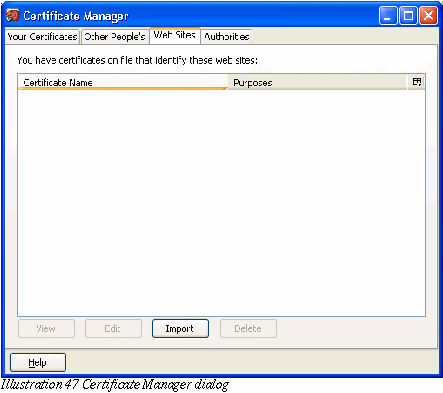Image resolution: width=443 pixels, height=393 pixels.
Task: Minimize the Certificate Manager window
Action: [x=388, y=16]
